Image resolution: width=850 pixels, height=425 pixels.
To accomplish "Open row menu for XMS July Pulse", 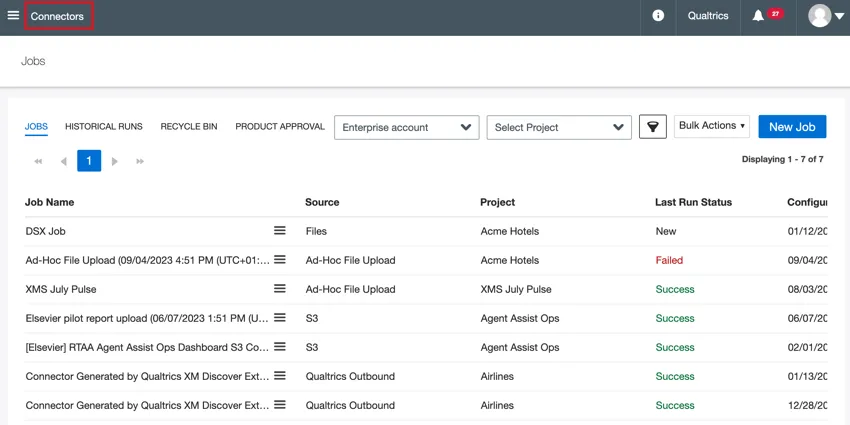I will (x=280, y=289).
